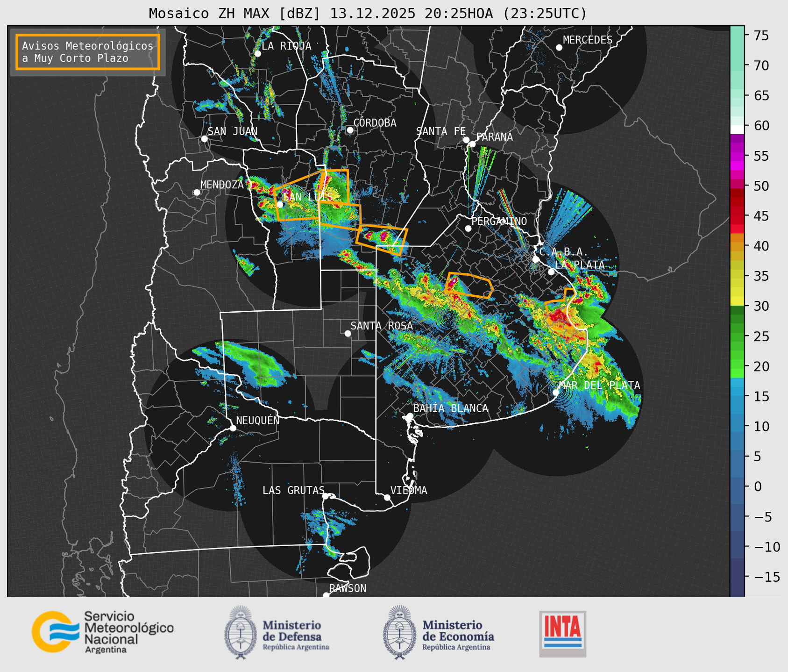Click the 0 dBZ blue band on the scale
The width and height of the screenshot is (788, 672).
point(737,486)
